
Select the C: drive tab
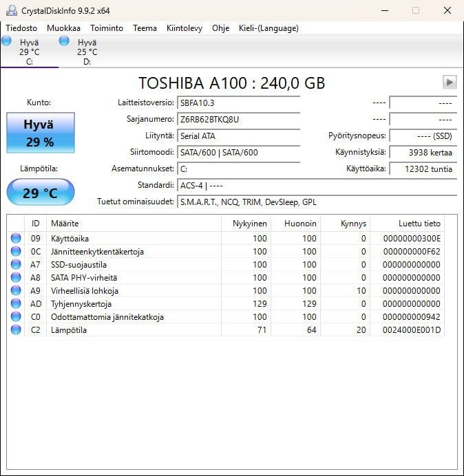(x=30, y=52)
